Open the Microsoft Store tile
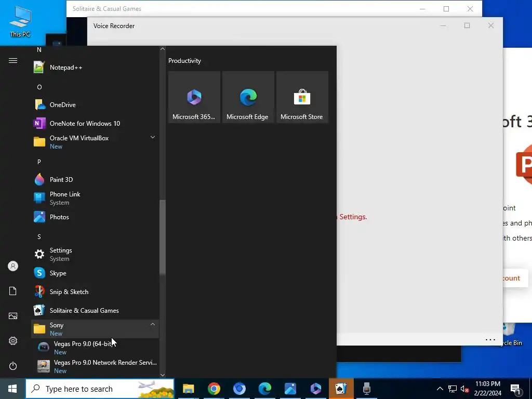The image size is (532, 399). [x=302, y=97]
